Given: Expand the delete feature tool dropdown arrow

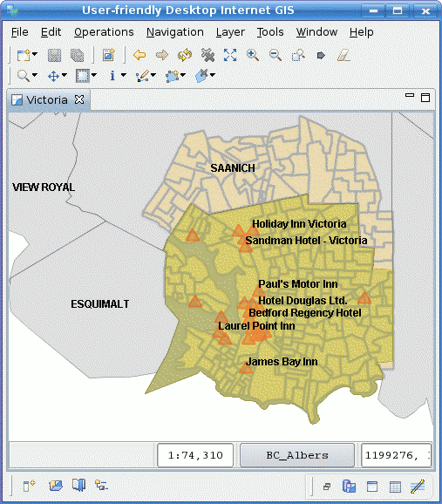Looking at the screenshot, I should (x=213, y=75).
